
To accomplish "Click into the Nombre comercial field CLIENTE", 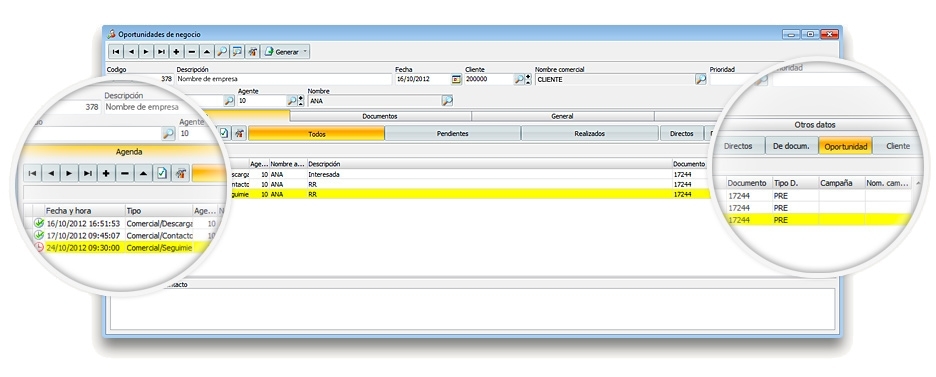I will point(615,79).
